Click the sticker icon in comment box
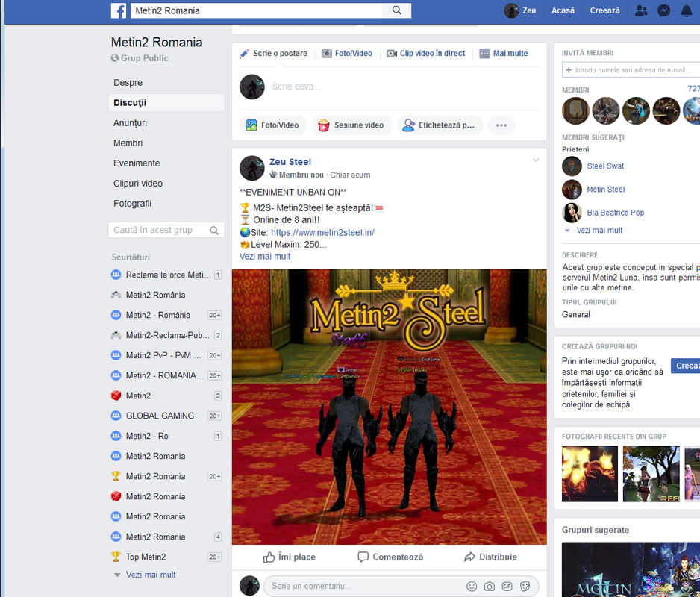 click(x=525, y=587)
